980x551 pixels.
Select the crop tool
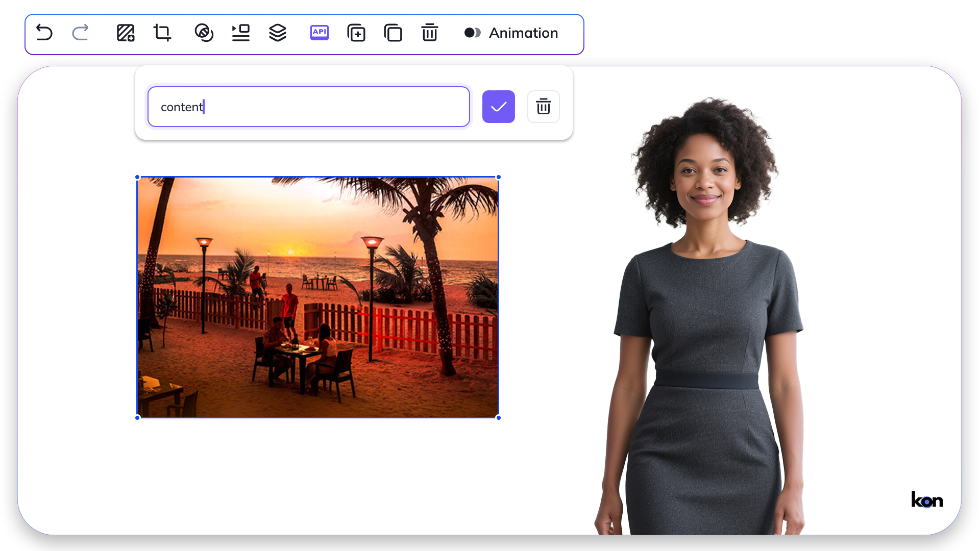(162, 33)
